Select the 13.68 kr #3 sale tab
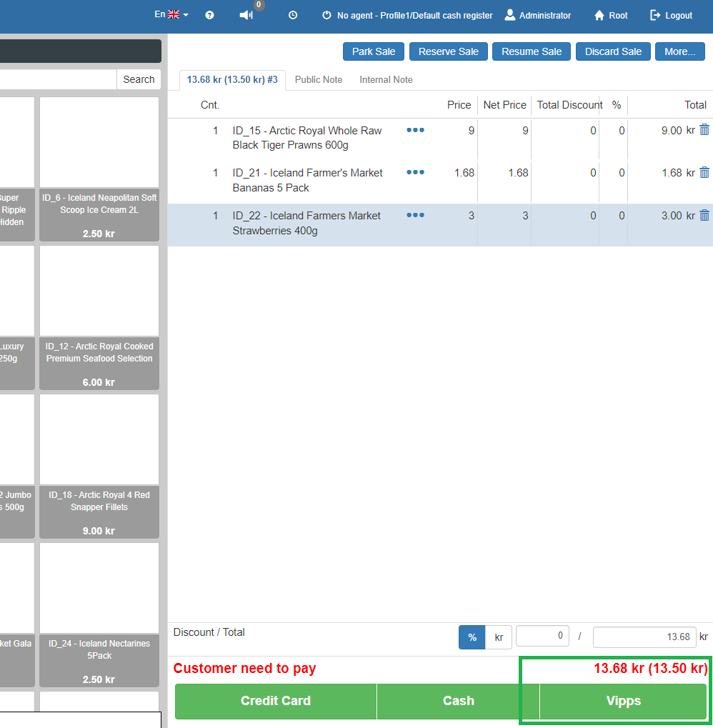Image resolution: width=713 pixels, height=728 pixels. (x=232, y=80)
